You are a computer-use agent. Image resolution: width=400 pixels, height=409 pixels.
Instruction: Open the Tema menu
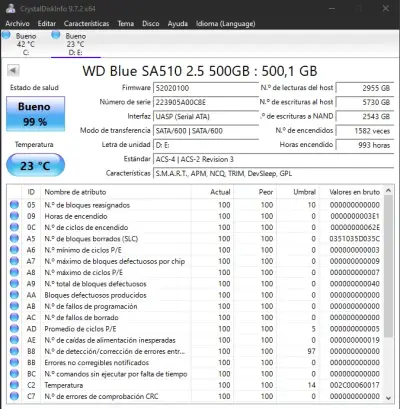[x=126, y=24]
